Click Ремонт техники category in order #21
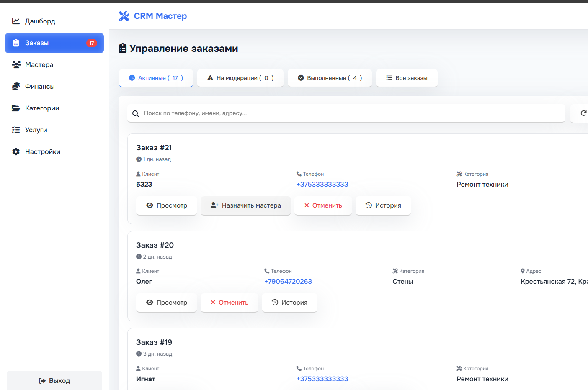 482,185
